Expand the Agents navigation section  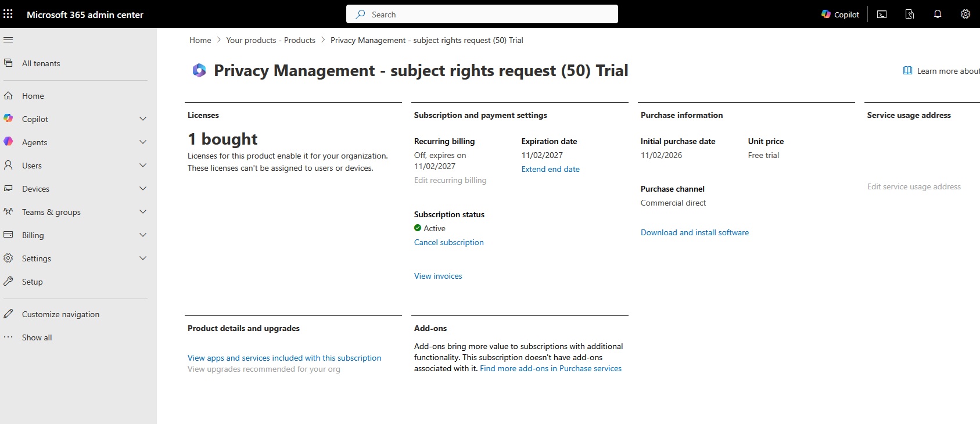(143, 142)
